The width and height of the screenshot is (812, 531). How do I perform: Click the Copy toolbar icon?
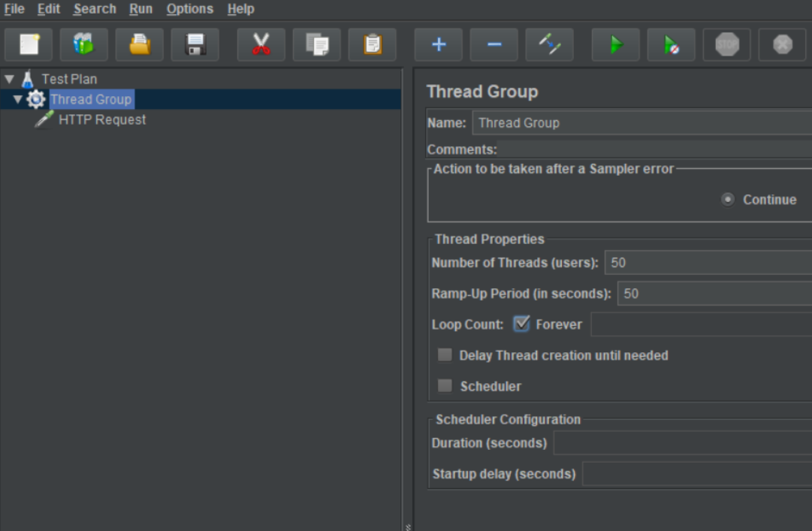point(317,45)
